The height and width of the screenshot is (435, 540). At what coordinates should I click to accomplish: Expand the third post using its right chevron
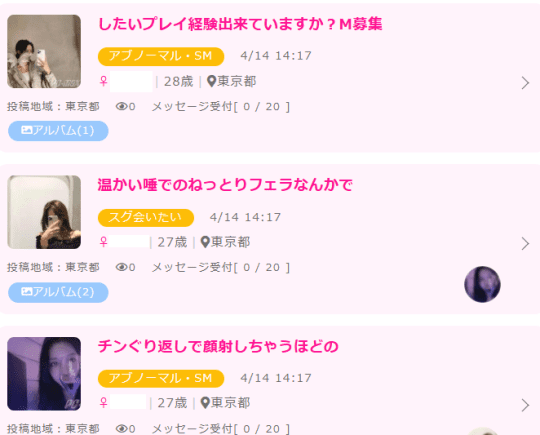click(x=525, y=405)
